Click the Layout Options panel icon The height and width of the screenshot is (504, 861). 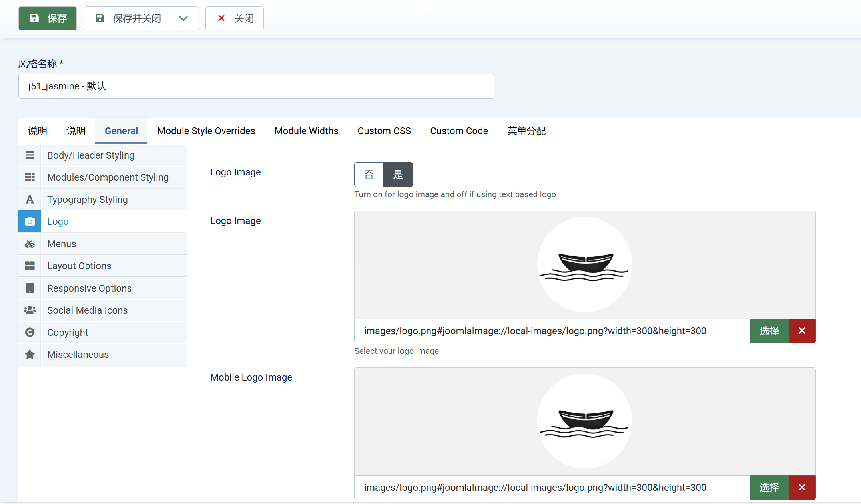pos(30,266)
